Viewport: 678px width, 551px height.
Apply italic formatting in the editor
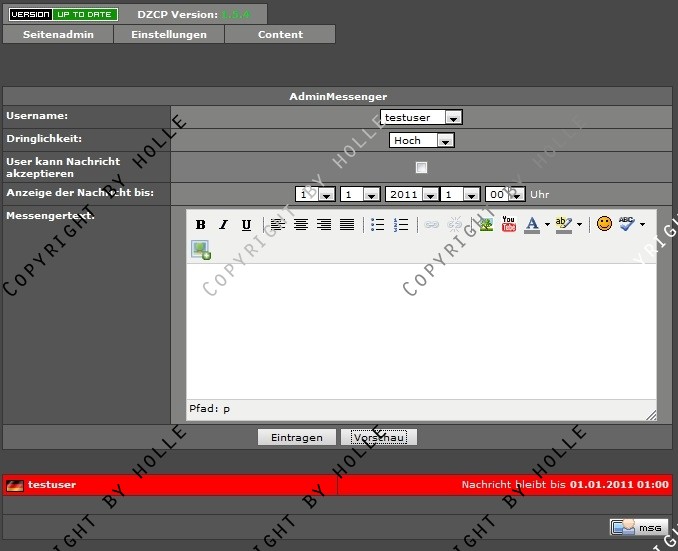point(223,225)
